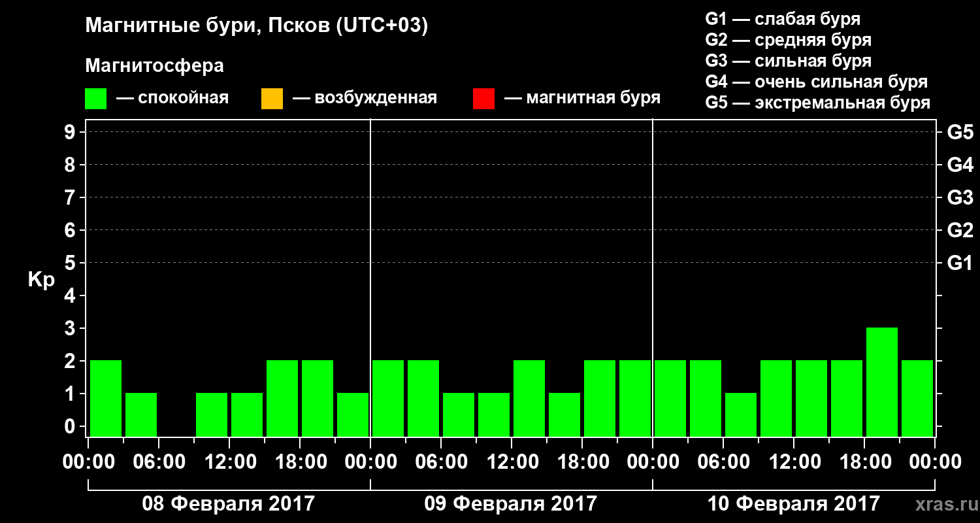
Task: Select the first bar of 08 Февраля at 00:00
Action: click(x=106, y=398)
